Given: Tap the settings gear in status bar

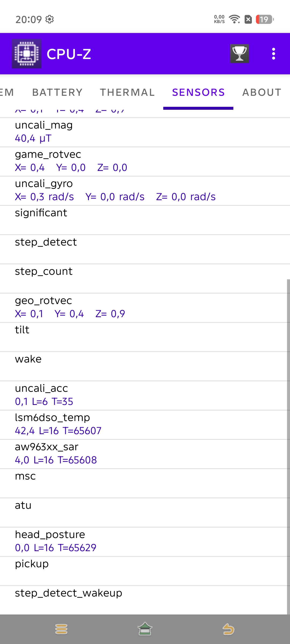Looking at the screenshot, I should click(x=50, y=19).
